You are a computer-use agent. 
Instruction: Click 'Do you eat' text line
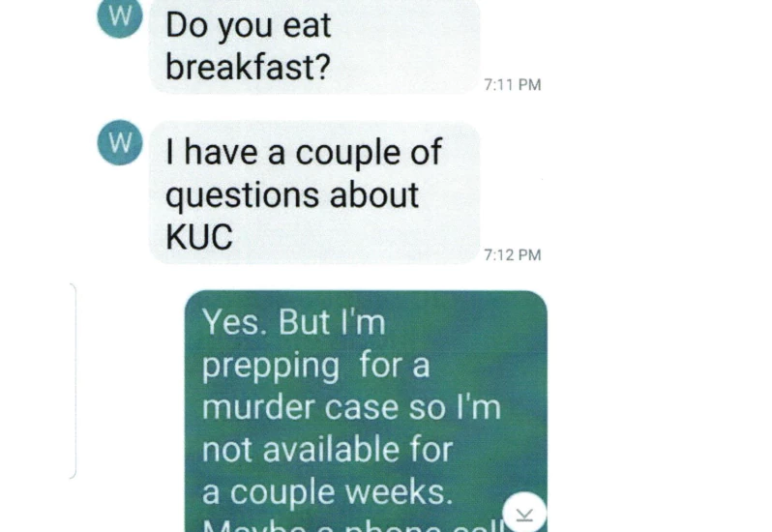point(248,25)
